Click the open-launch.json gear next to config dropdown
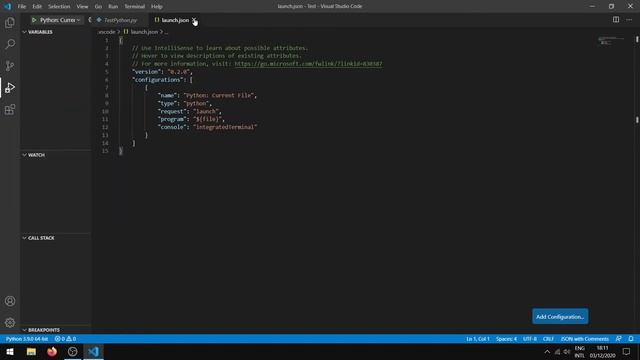This screenshot has width=640, height=360. pos(89,20)
